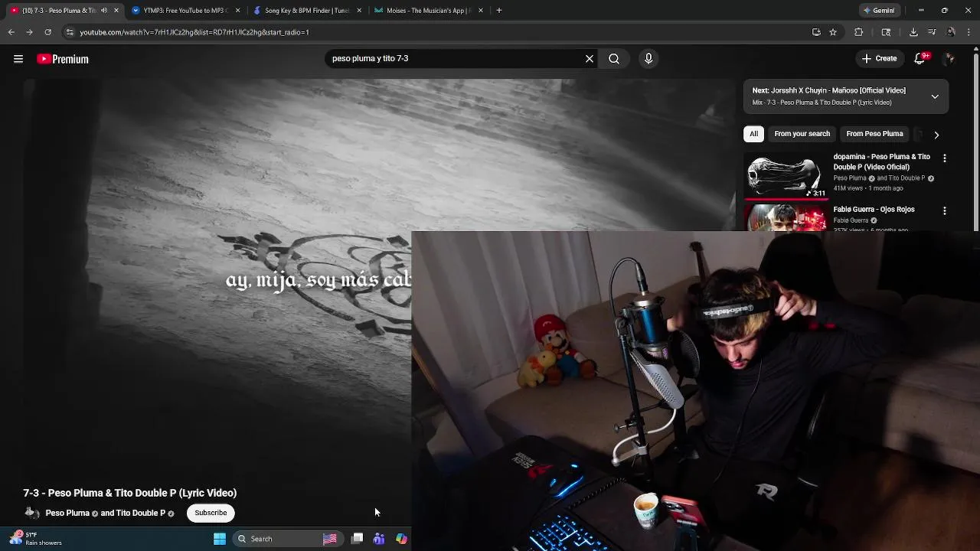Open options for the dopamina video

pos(944,158)
